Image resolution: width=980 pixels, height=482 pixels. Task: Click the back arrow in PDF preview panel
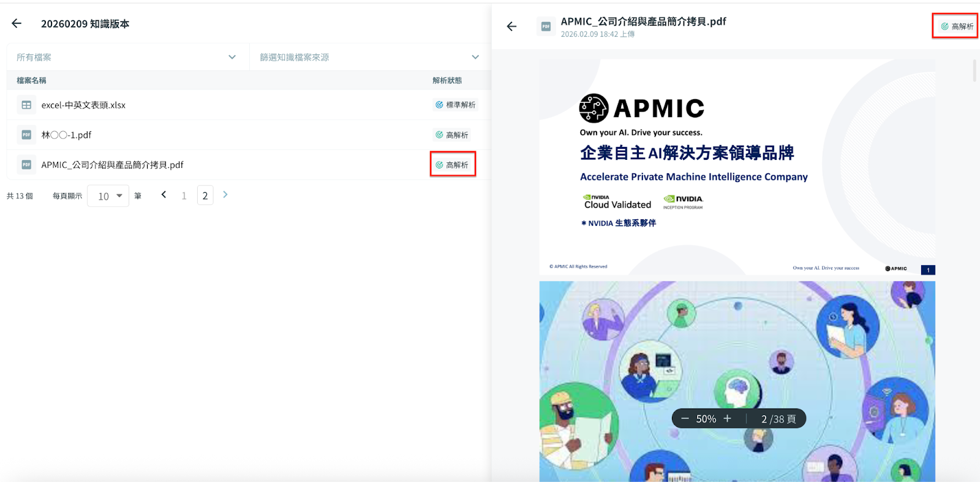tap(511, 26)
